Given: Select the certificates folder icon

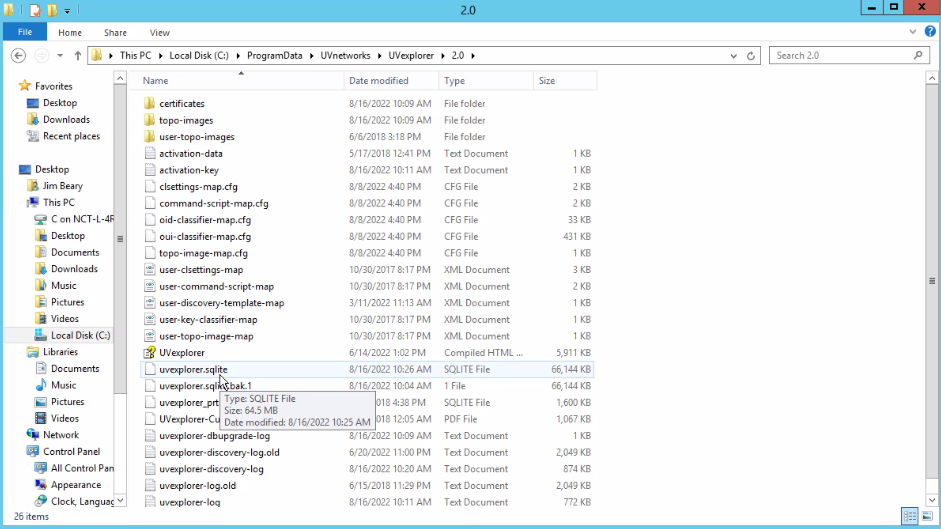Looking at the screenshot, I should pos(150,103).
